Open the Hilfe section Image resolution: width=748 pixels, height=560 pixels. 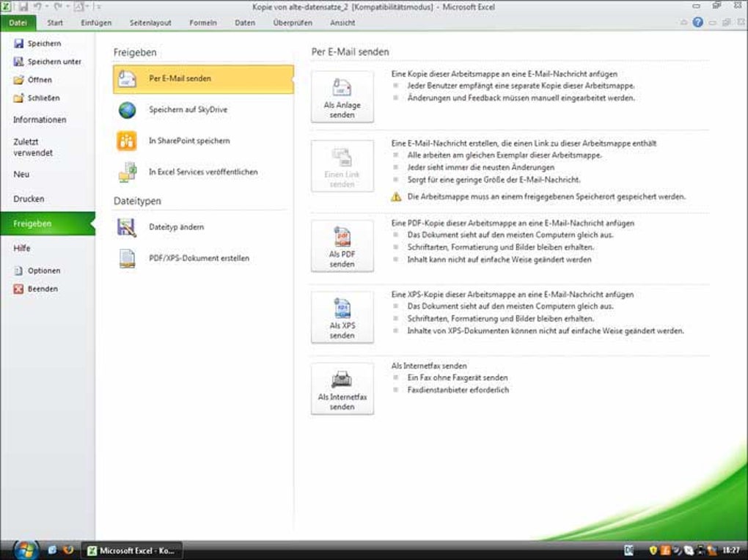coord(21,248)
